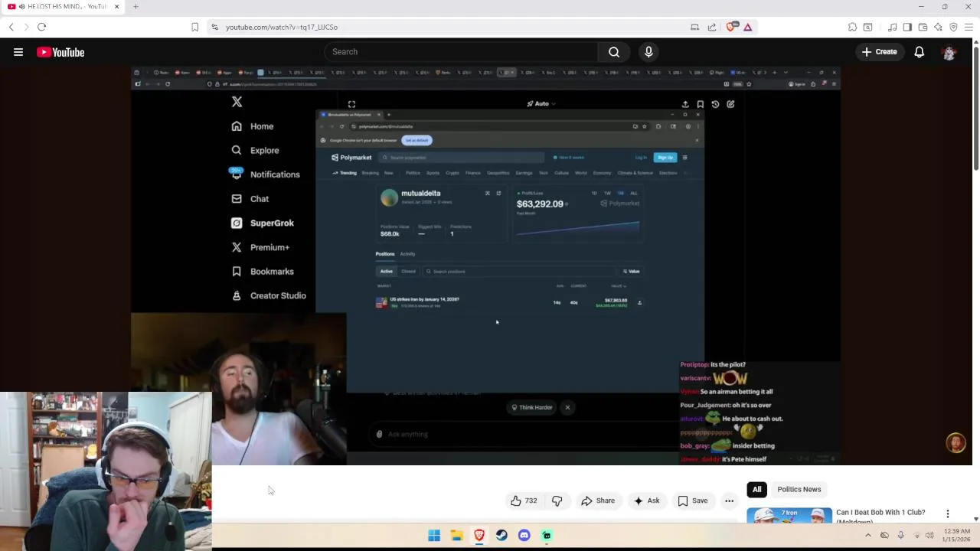
Task: Open Leo AI sparkle icon in toolbar
Action: (938, 27)
